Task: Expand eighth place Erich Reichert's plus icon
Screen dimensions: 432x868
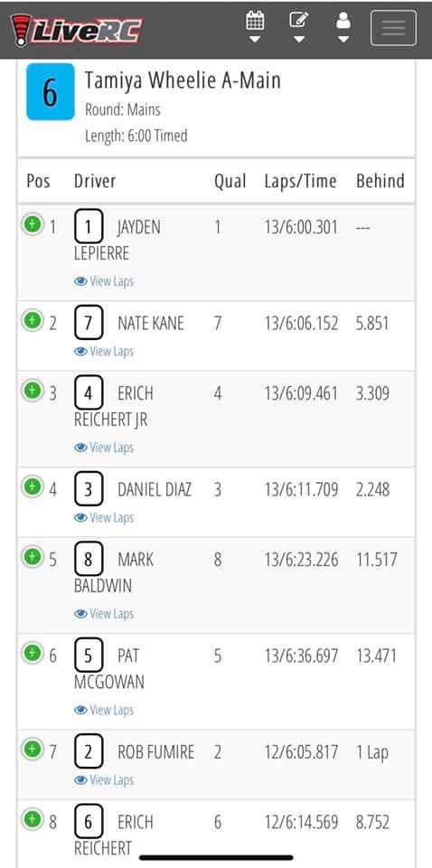Action: click(x=32, y=818)
